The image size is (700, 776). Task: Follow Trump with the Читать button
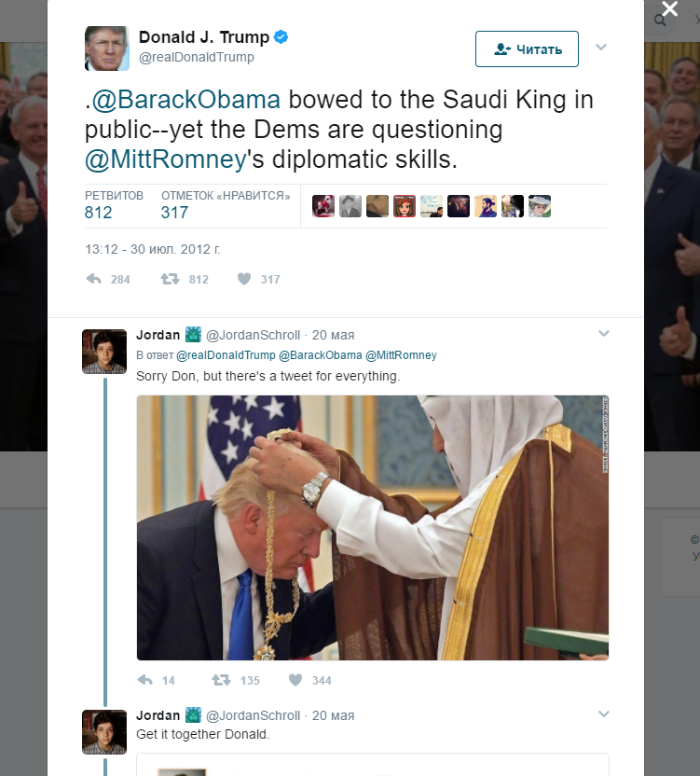[527, 49]
